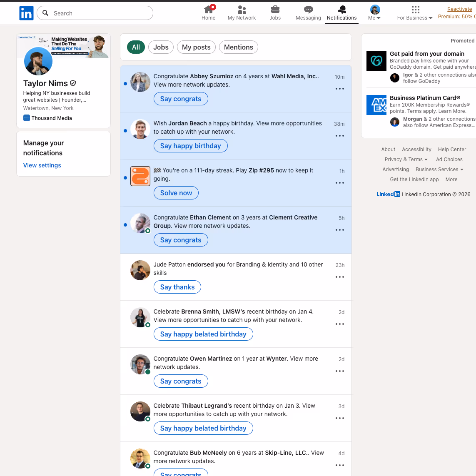The image size is (476, 476).
Task: Open three-dot menu on Ethan Clement notification
Action: pyautogui.click(x=340, y=230)
